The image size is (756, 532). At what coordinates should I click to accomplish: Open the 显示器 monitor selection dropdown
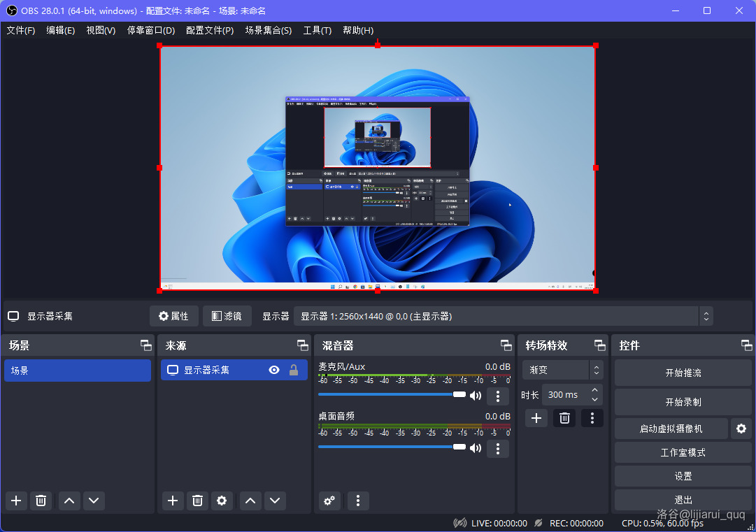503,316
